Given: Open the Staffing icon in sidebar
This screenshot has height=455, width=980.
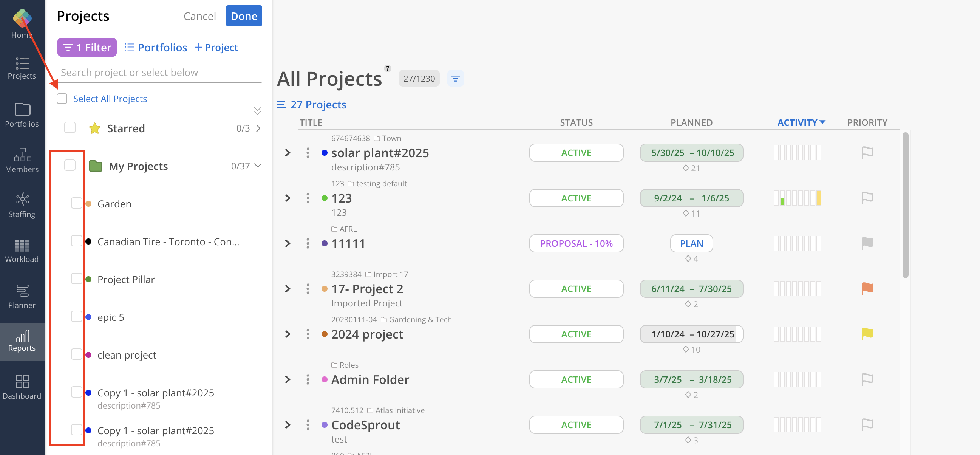Looking at the screenshot, I should click(22, 199).
